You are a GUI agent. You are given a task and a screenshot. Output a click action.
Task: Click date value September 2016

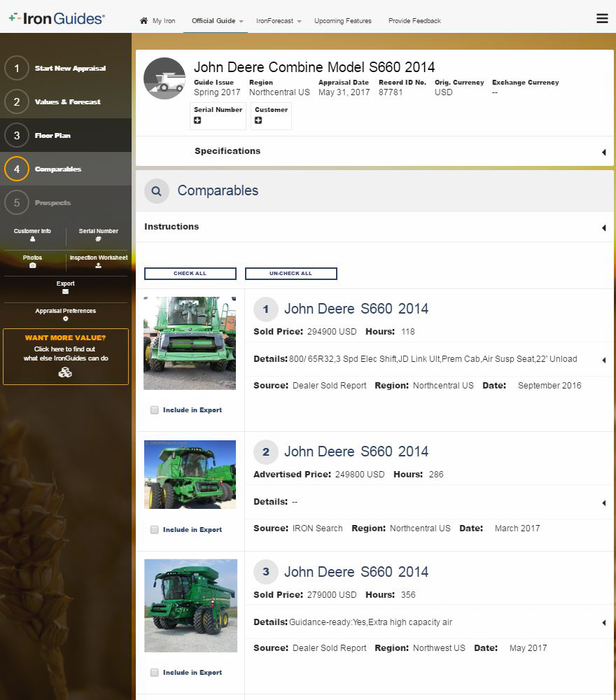click(549, 386)
